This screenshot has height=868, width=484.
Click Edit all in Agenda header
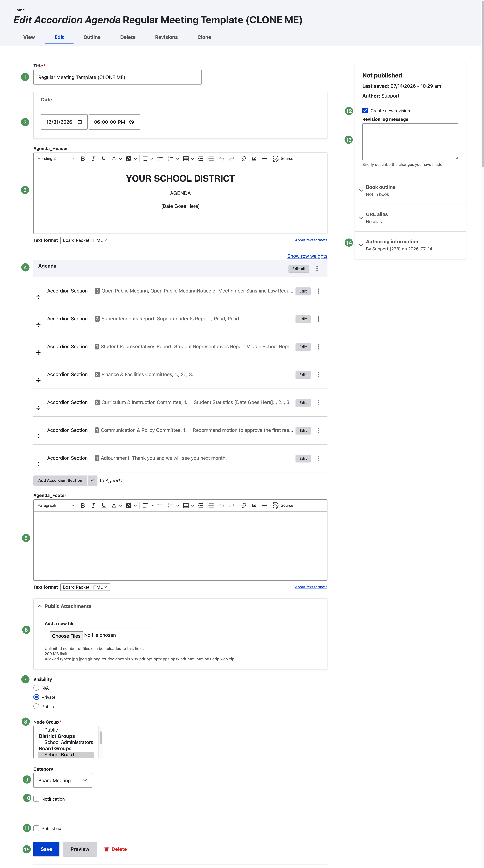pos(299,269)
